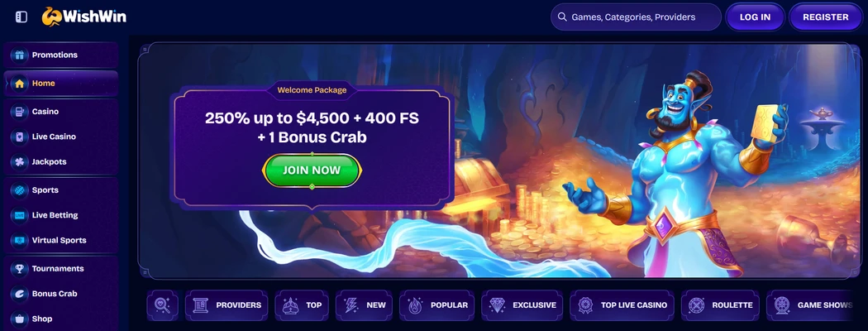
Task: Click the search-heart icon in category bar
Action: click(163, 305)
